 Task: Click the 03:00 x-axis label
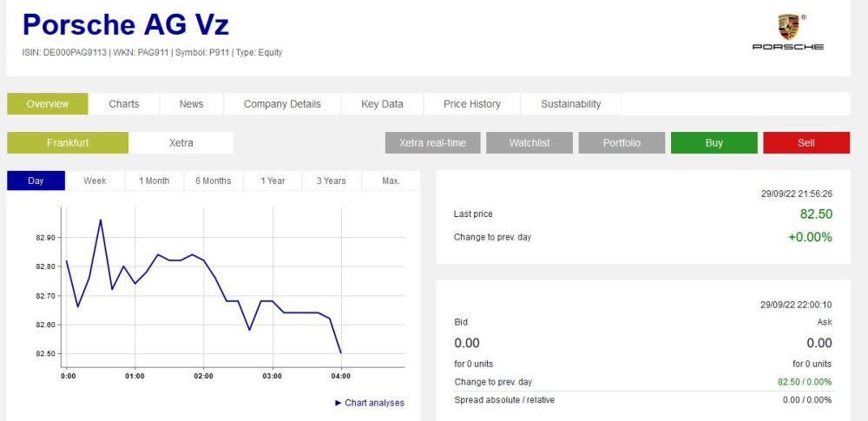(x=273, y=376)
